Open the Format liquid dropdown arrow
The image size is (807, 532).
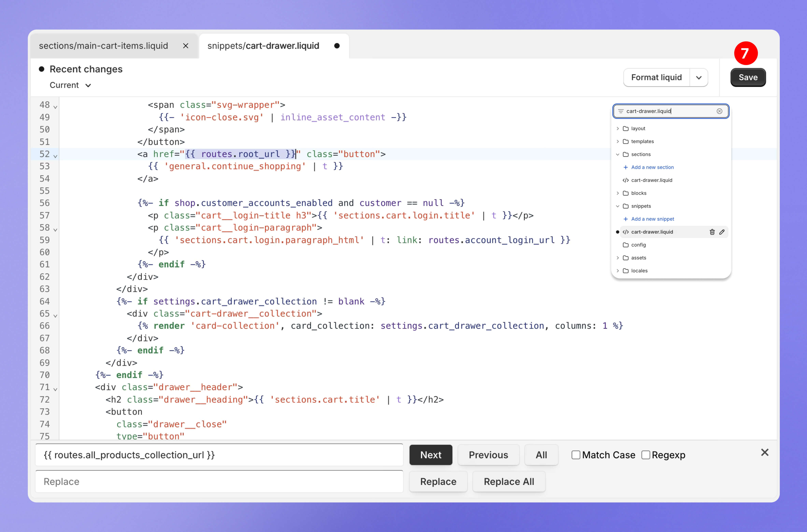click(699, 77)
